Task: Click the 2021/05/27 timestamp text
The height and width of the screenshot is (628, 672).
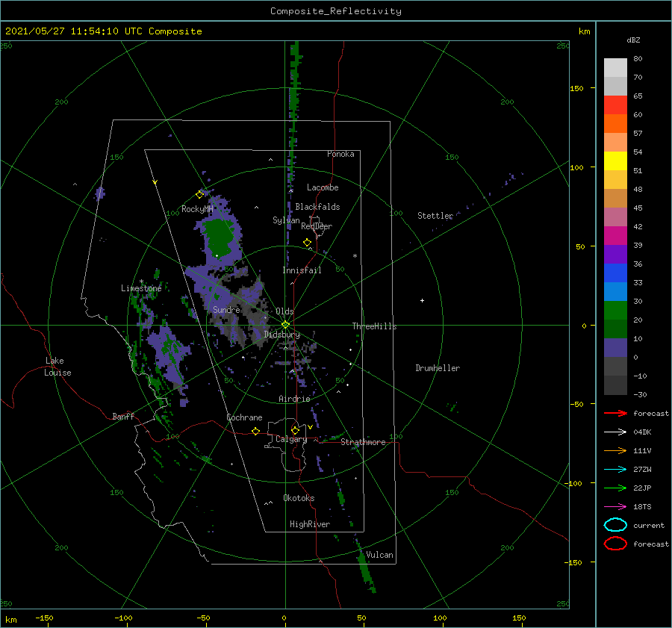Action: (104, 31)
